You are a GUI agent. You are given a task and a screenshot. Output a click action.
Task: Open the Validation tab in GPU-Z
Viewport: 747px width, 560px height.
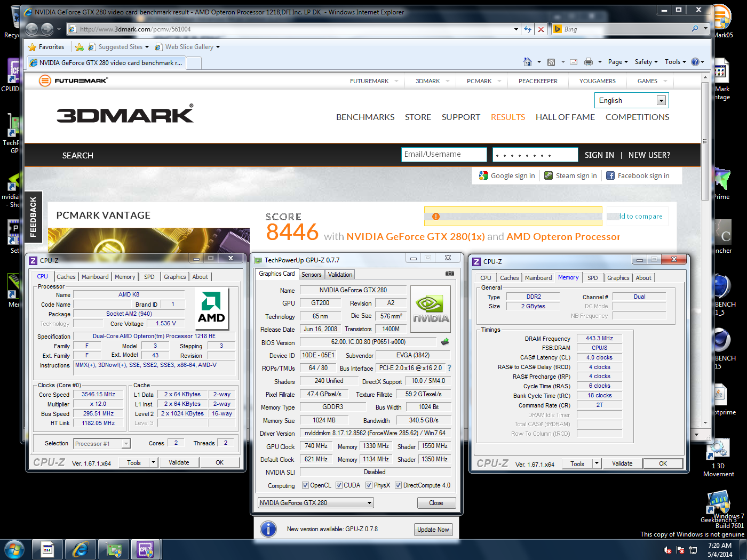pyautogui.click(x=340, y=275)
